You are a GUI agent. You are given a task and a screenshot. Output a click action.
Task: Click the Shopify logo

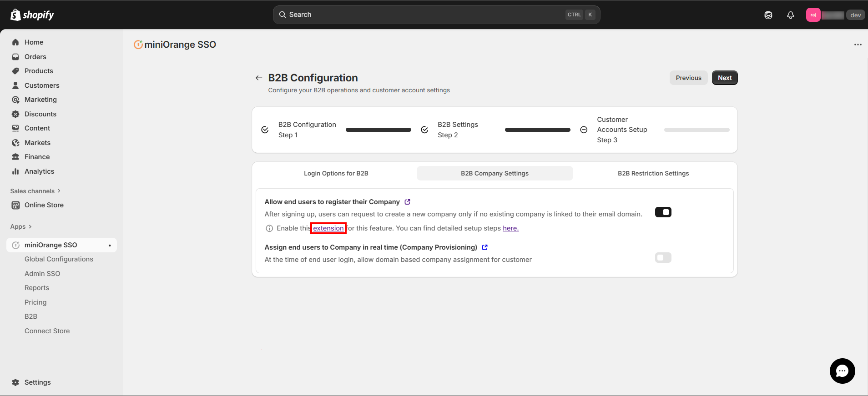pos(32,15)
